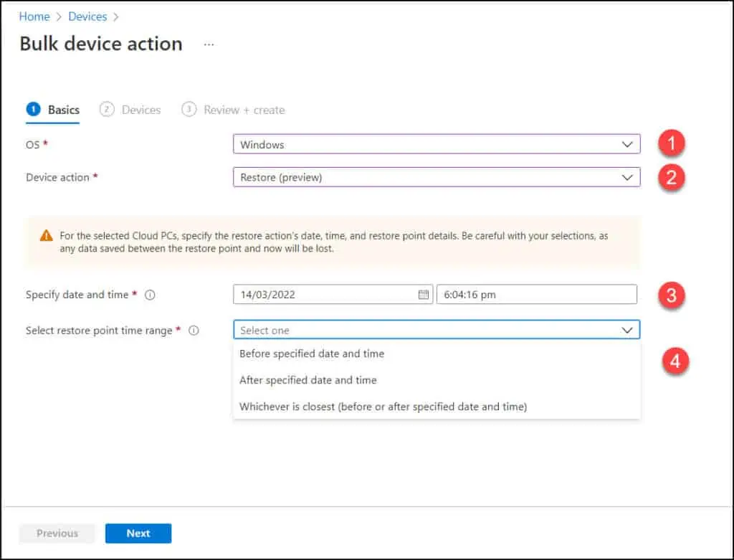This screenshot has height=560, width=734.
Task: Switch to the Basics step tab
Action: click(53, 110)
